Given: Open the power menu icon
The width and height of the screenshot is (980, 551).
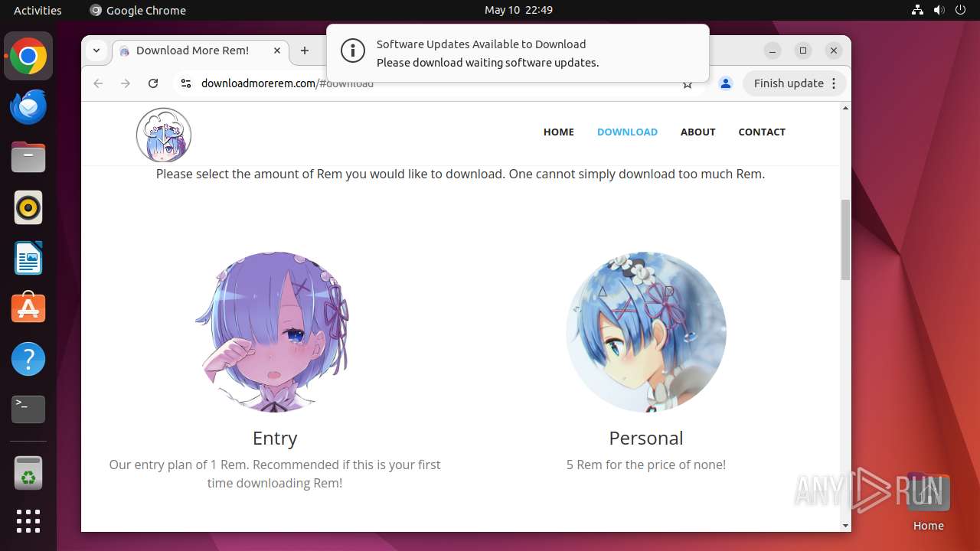Looking at the screenshot, I should pyautogui.click(x=961, y=10).
